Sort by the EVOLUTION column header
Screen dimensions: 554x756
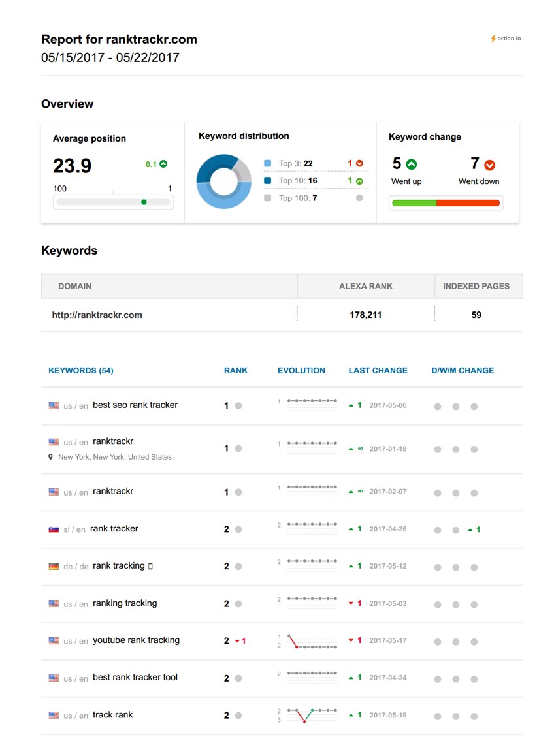301,370
